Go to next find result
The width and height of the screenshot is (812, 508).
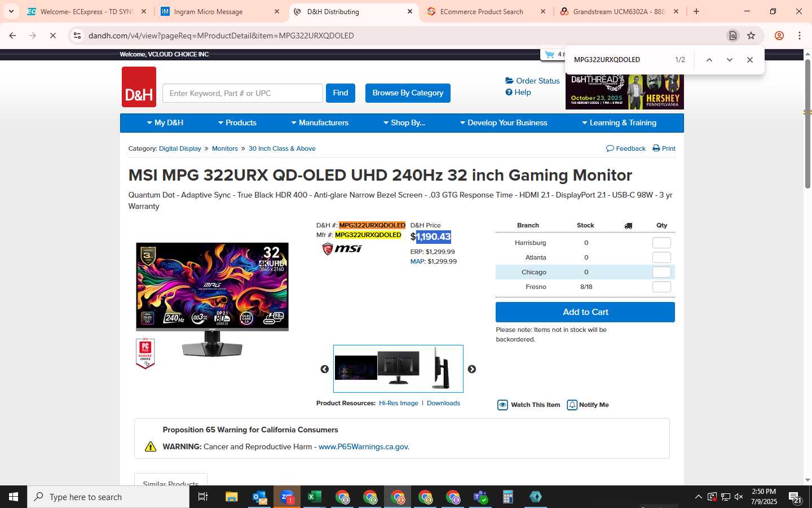tap(730, 60)
